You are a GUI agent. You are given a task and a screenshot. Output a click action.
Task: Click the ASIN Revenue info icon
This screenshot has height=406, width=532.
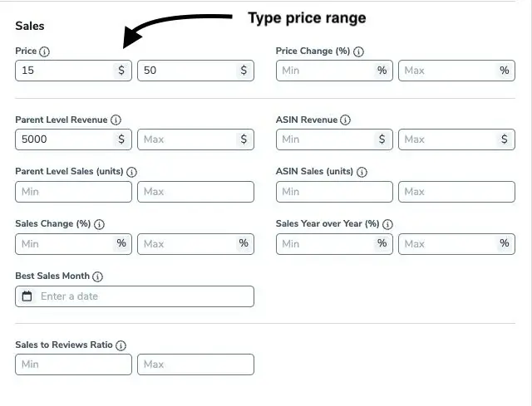click(x=346, y=120)
